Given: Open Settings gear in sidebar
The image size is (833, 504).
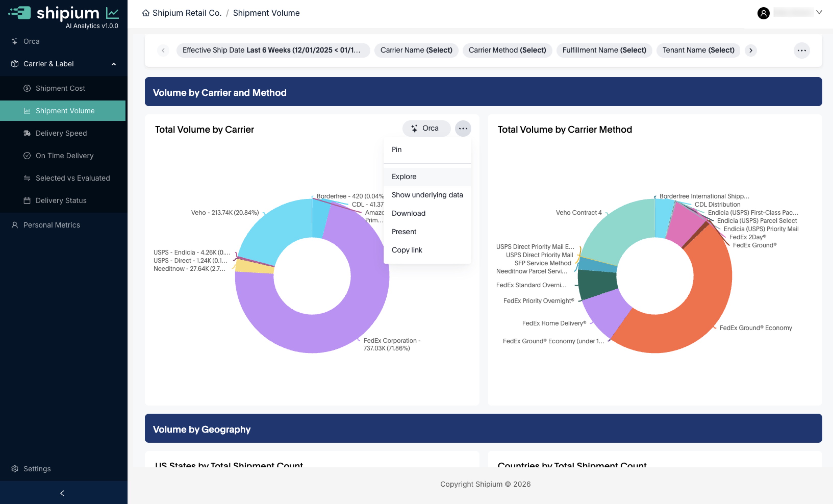Looking at the screenshot, I should pyautogui.click(x=15, y=469).
